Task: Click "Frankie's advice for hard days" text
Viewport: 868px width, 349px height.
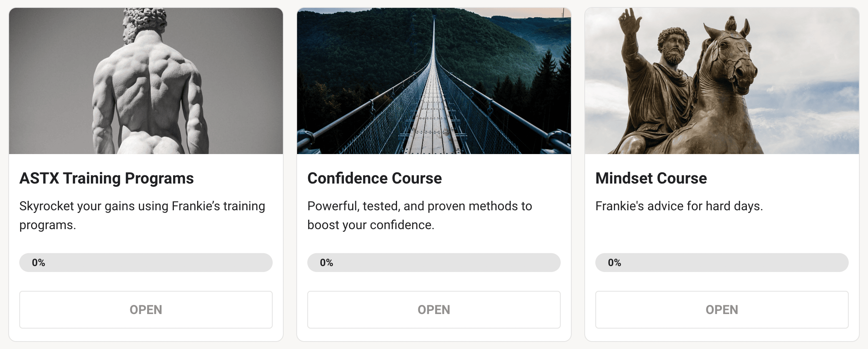Action: click(679, 206)
